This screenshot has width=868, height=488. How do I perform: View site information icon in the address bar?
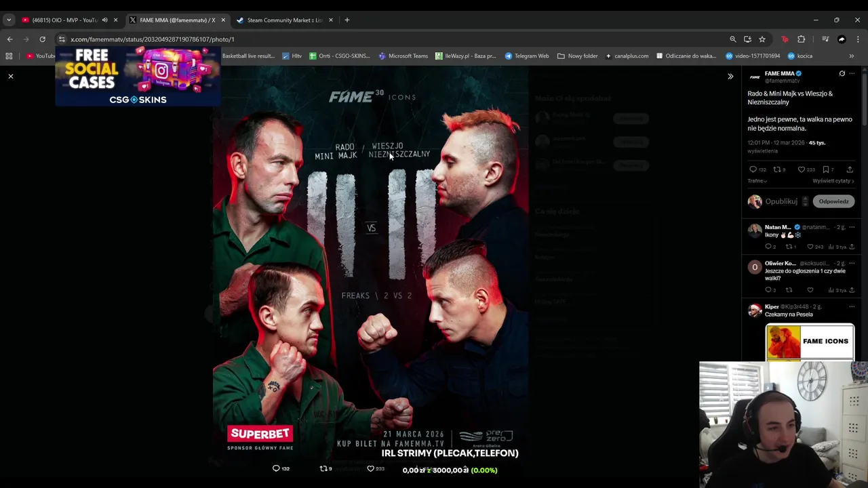coord(62,39)
